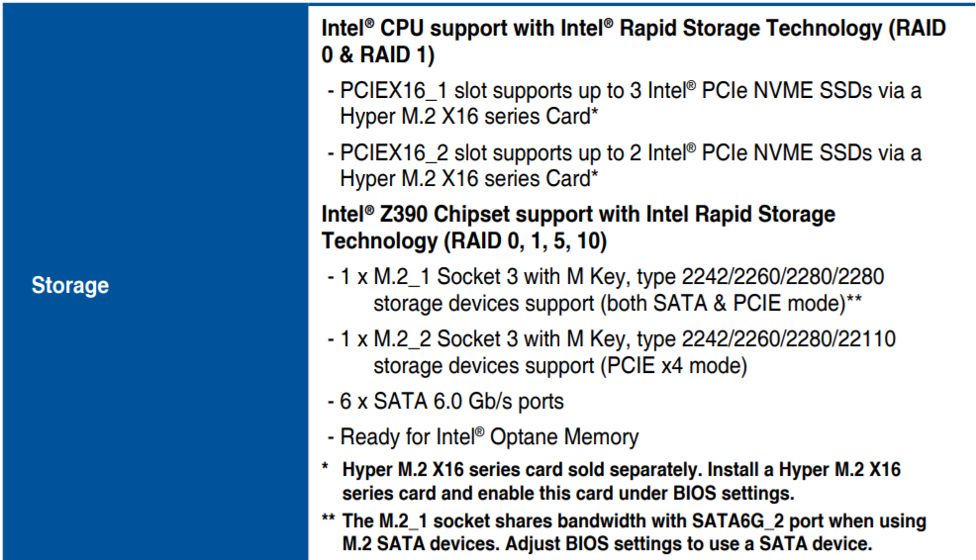Click the 6 x SATA 6.0 Gb/s ports line

[445, 402]
